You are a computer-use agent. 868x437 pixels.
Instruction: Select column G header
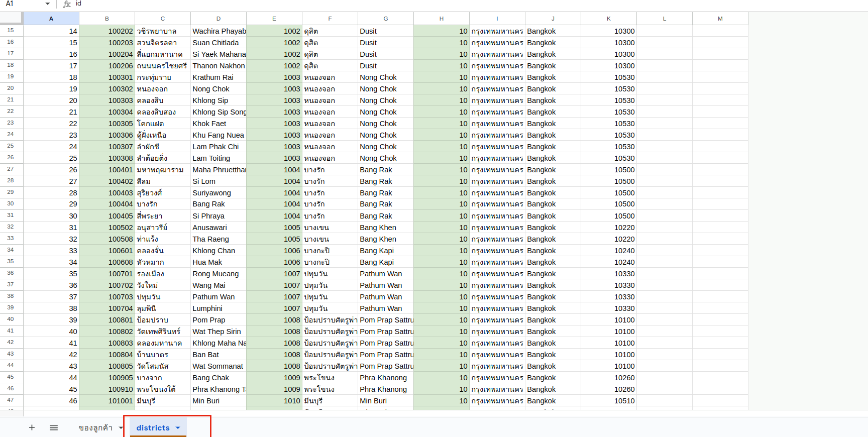coord(386,19)
